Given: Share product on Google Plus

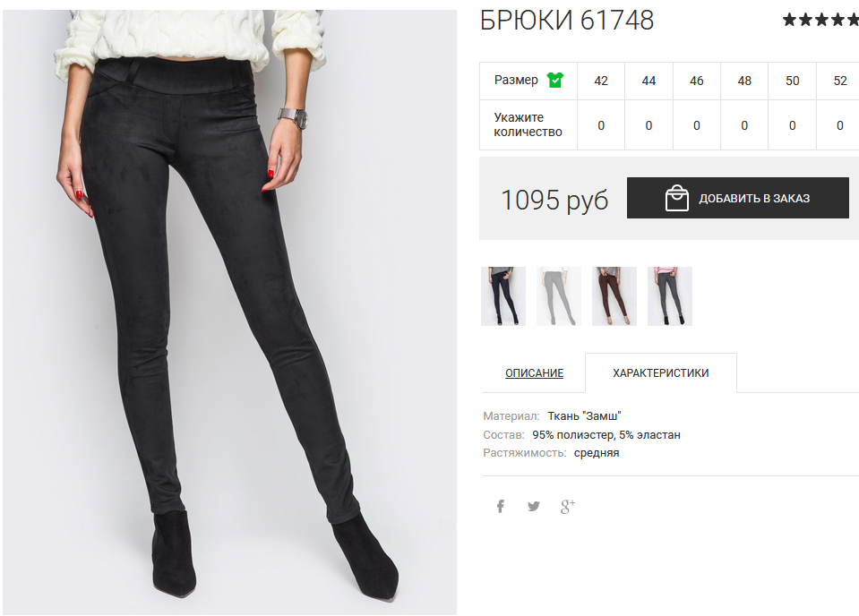Looking at the screenshot, I should [568, 507].
